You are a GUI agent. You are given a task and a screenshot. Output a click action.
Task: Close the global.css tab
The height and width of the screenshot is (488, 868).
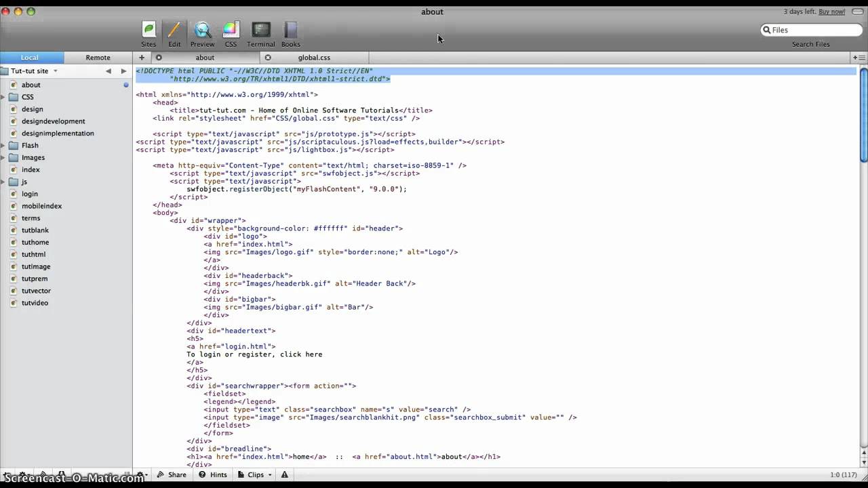tap(268, 58)
